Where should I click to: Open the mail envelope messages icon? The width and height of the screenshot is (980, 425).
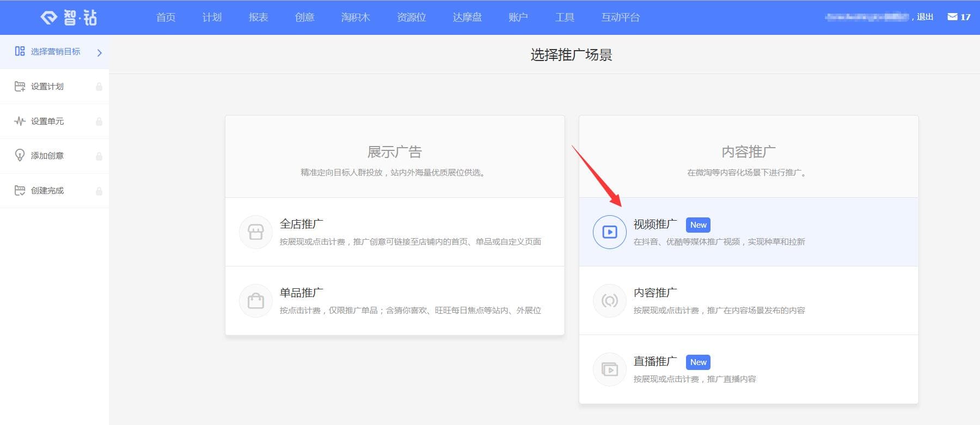coord(952,17)
